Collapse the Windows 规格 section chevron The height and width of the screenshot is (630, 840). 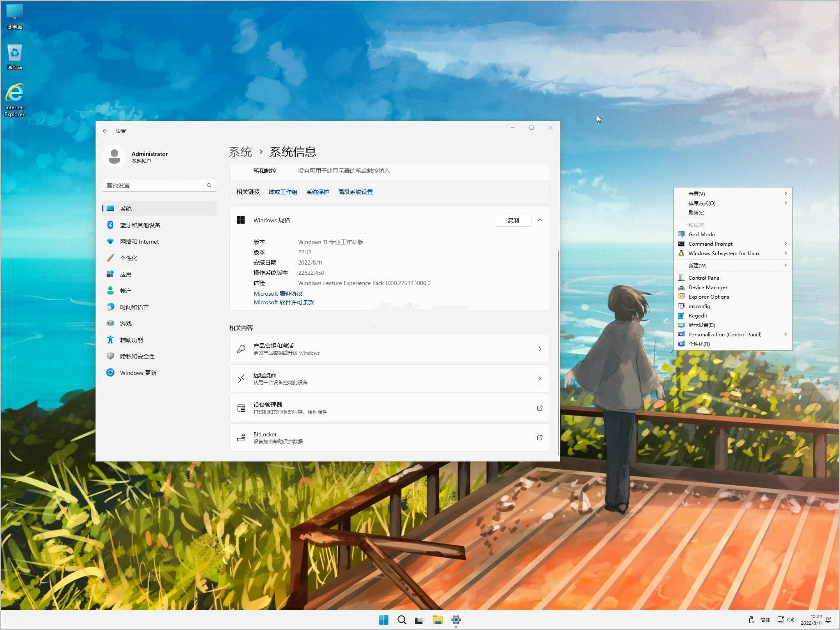[540, 220]
